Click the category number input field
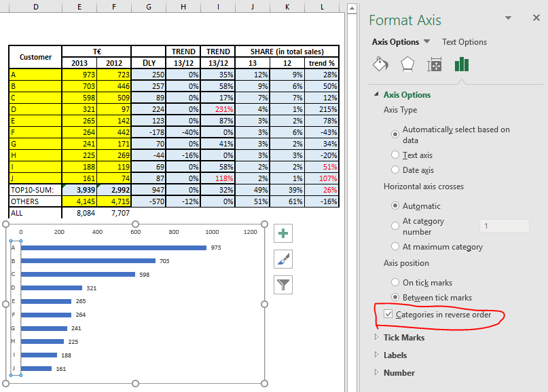548x392 pixels. point(503,226)
